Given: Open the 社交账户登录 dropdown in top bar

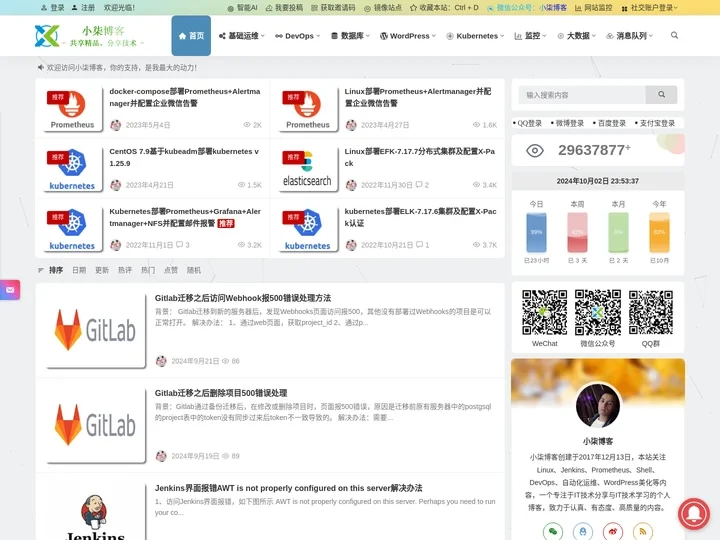Looking at the screenshot, I should (x=649, y=8).
